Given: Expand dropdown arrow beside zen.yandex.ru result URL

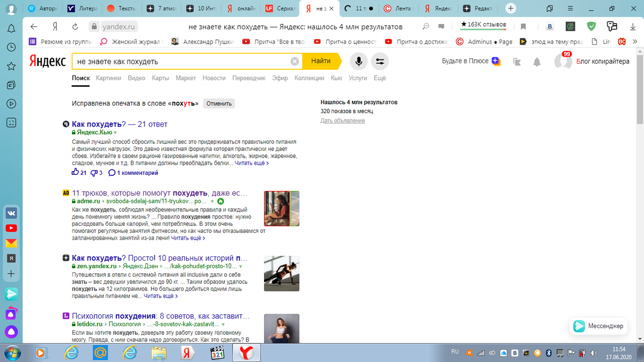Looking at the screenshot, I should coord(240,266).
